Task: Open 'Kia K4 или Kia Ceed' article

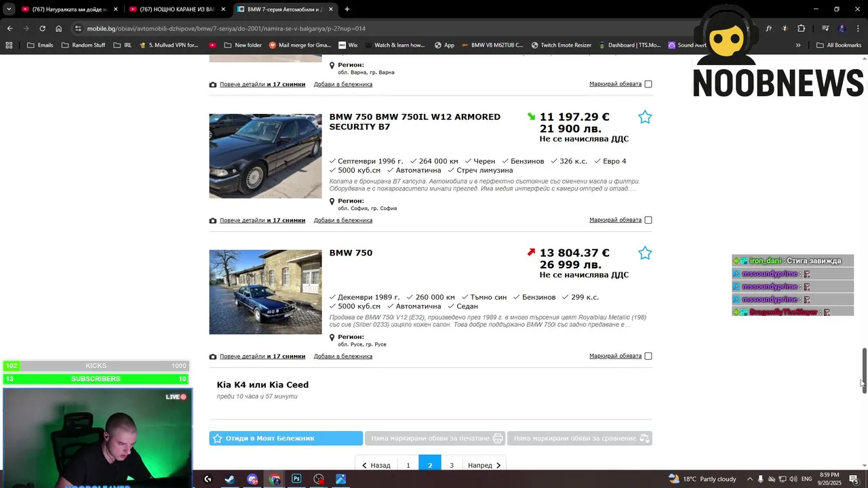Action: tap(262, 385)
